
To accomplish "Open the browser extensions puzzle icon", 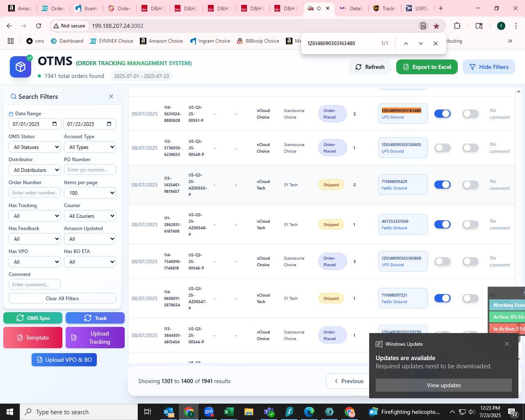I will point(457,26).
